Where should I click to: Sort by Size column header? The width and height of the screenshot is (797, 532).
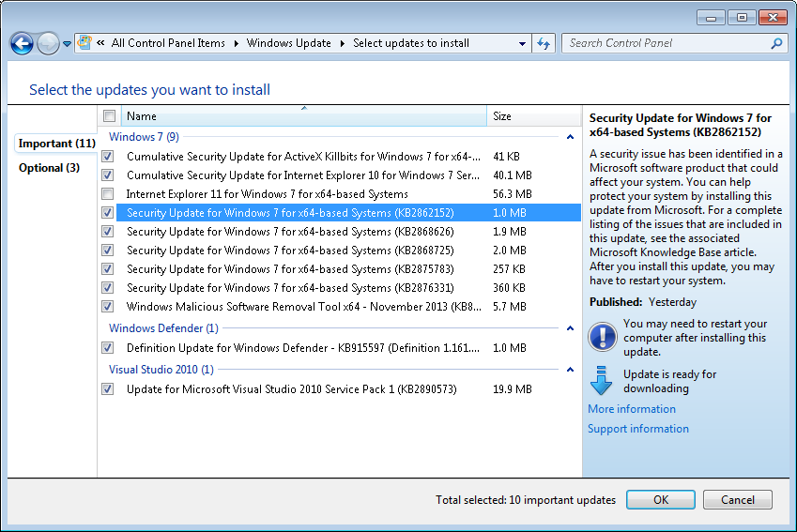534,115
